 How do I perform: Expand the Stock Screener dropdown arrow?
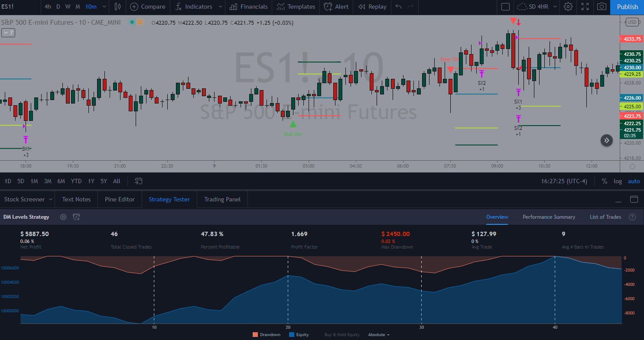point(51,199)
